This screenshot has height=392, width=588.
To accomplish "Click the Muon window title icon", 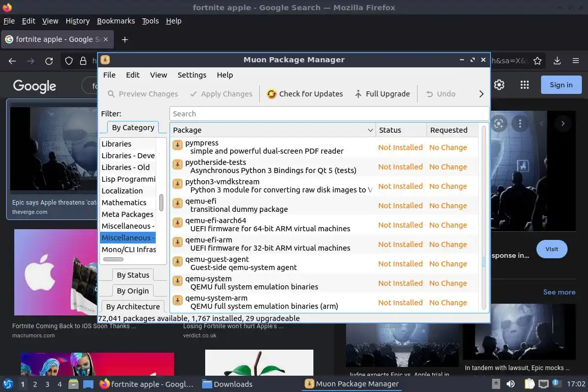I will coord(105,60).
